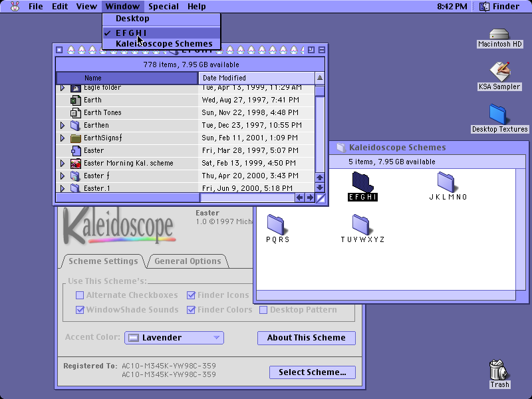
Task: Switch to the General Options tab
Action: point(188,261)
